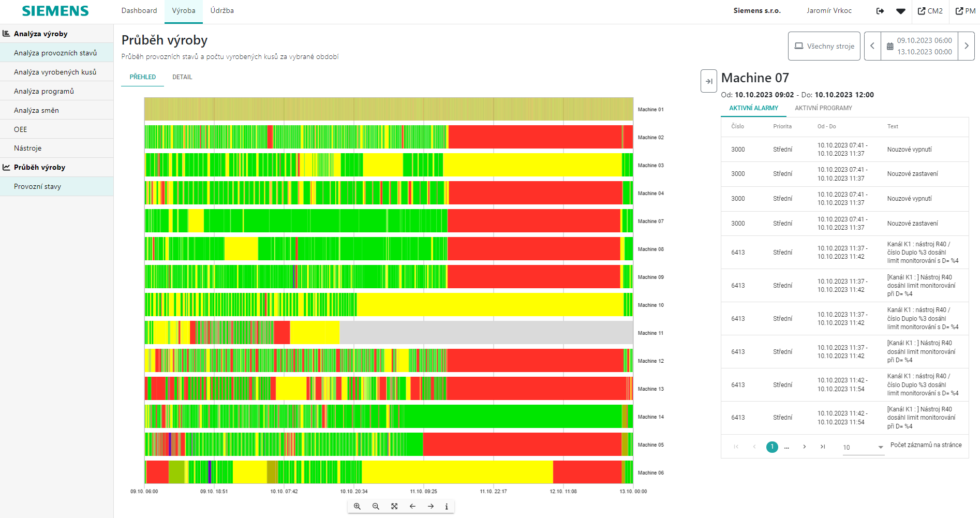Reset chart view with fit-to-screen icon
980x518 pixels.
(394, 506)
